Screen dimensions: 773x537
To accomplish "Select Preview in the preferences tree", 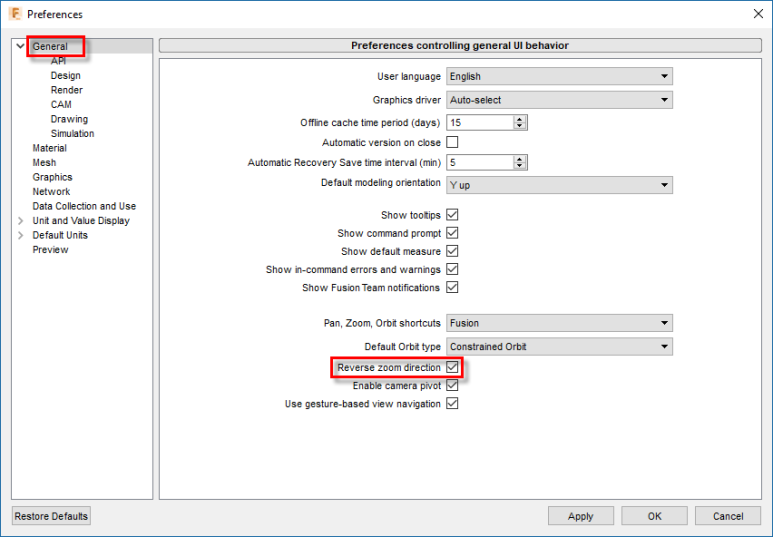I will coord(50,250).
